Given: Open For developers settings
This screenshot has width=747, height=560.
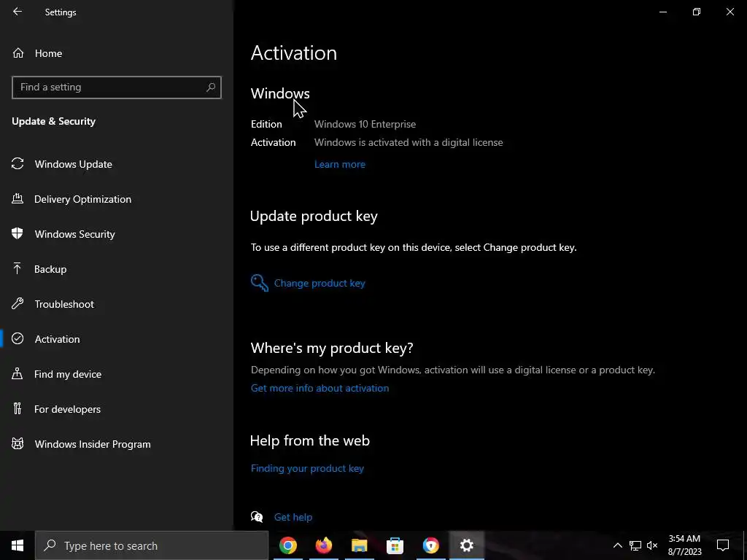Looking at the screenshot, I should point(116,409).
